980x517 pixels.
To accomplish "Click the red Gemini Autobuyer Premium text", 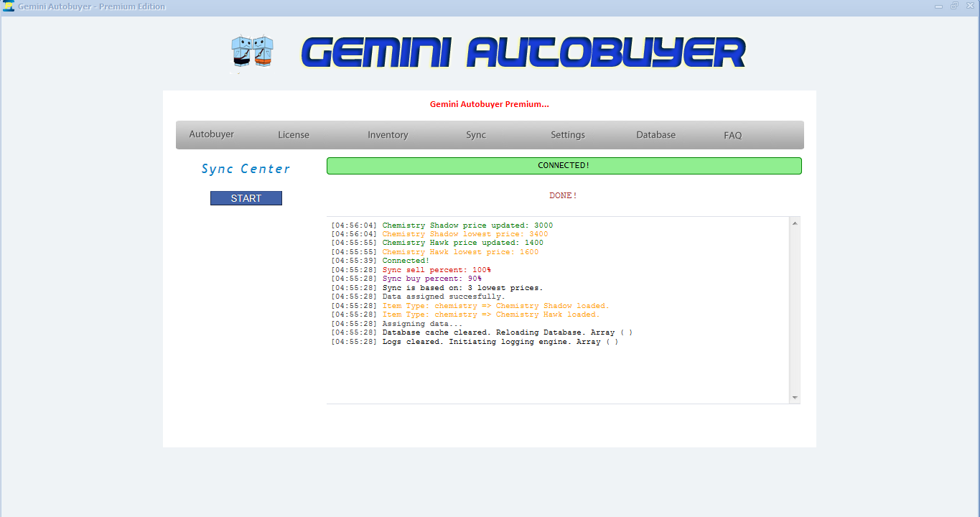I will [x=490, y=104].
